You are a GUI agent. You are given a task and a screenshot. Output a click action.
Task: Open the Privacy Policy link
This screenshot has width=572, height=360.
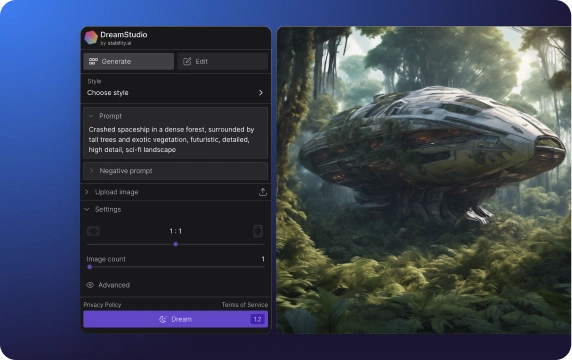102,305
